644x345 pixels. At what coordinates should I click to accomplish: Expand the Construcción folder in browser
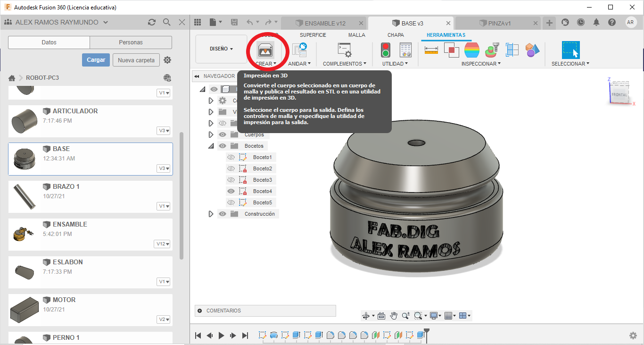[x=211, y=214]
